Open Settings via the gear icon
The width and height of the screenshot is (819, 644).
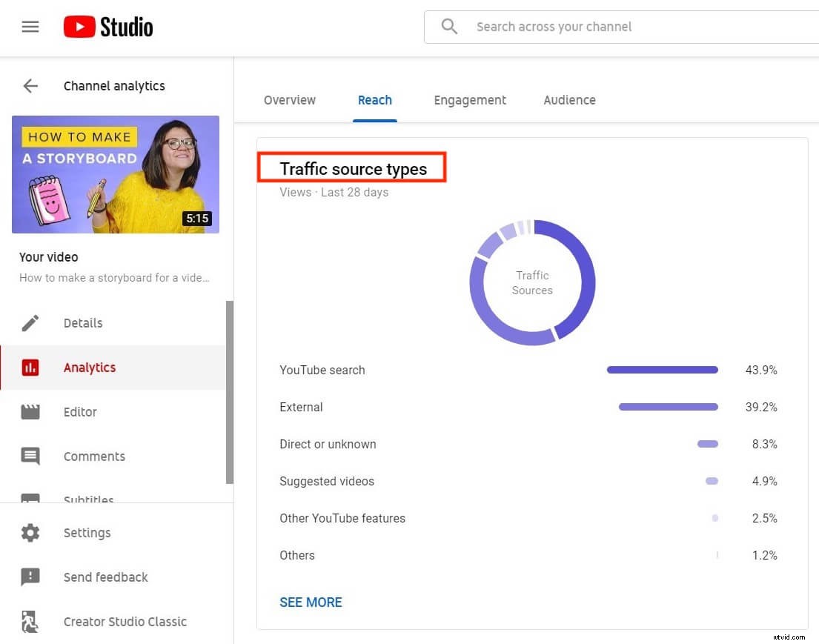30,532
